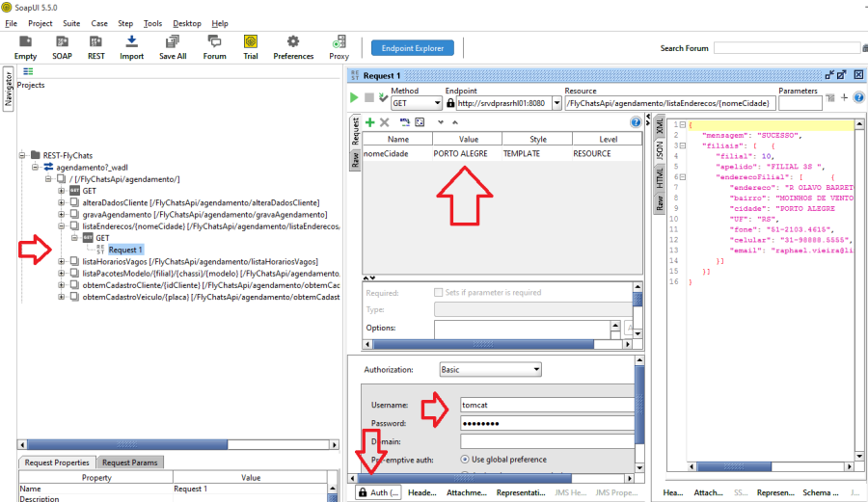Open the Tools menu
Screen dimensions: 868x502
(x=152, y=23)
